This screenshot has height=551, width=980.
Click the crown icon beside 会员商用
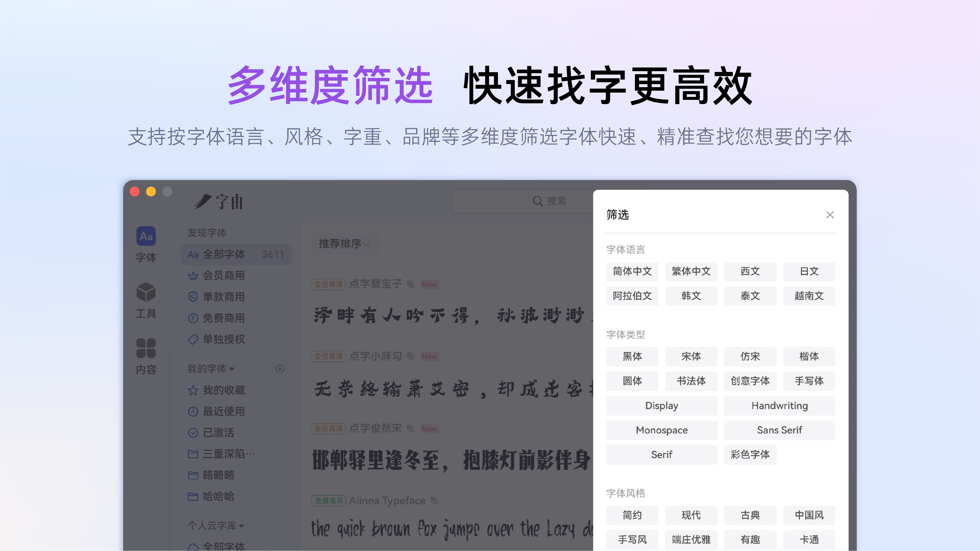(x=193, y=276)
